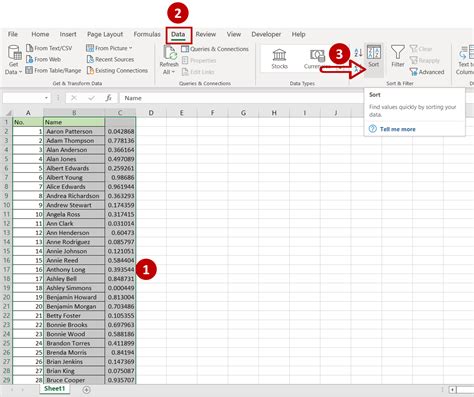Select the Currencies data type
Image resolution: width=474 pixels, height=397 pixels.
[x=315, y=59]
